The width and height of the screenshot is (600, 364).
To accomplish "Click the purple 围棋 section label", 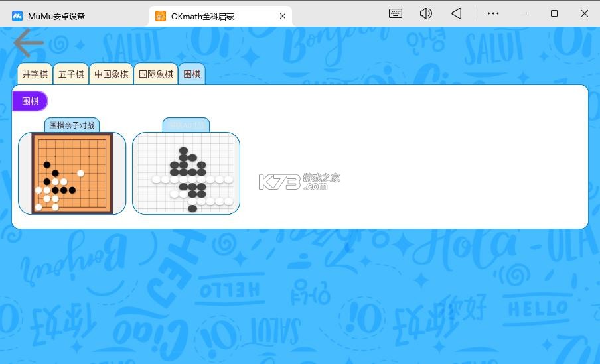I will (31, 101).
